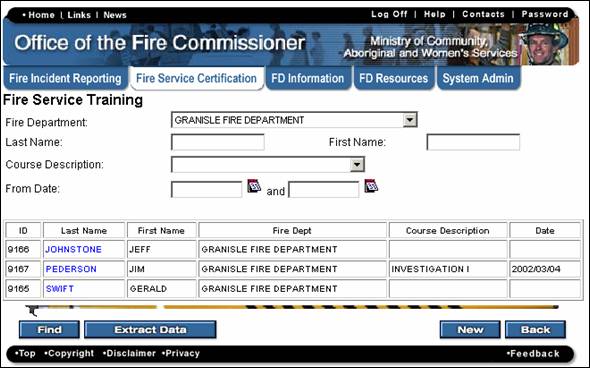Focus the First Name input field
Viewport: 590px width, 368px height.
coord(473,142)
